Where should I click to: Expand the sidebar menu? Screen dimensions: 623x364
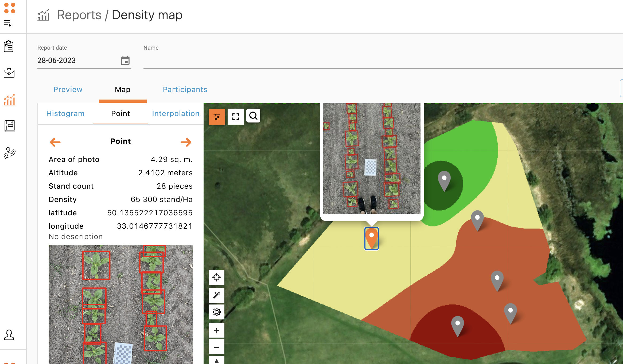pos(8,23)
